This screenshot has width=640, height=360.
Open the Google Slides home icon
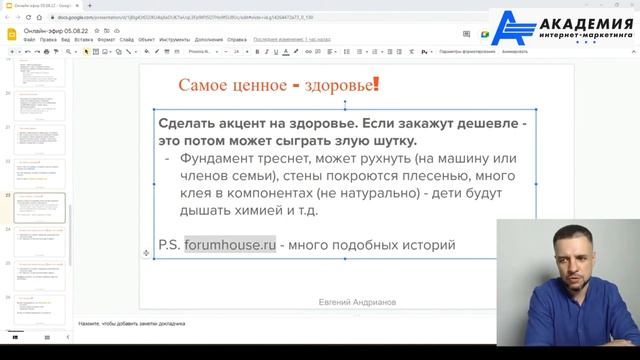12,34
